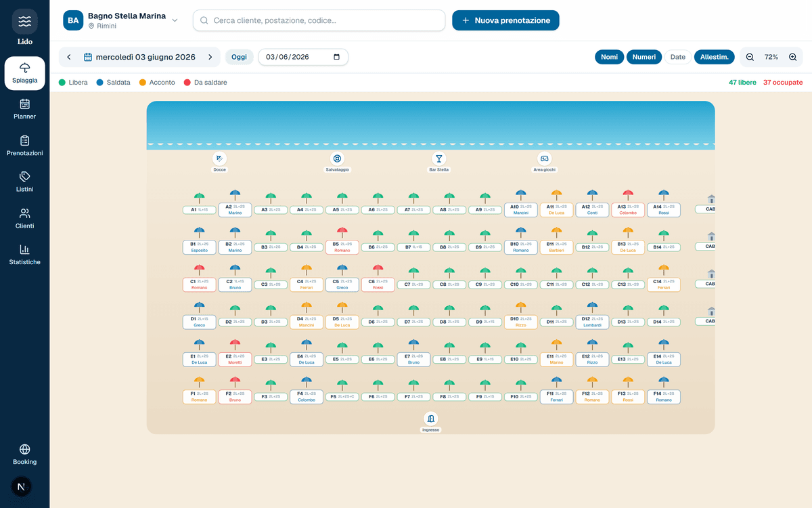The width and height of the screenshot is (812, 508).
Task: Open the Spiaggia section
Action: [25, 73]
